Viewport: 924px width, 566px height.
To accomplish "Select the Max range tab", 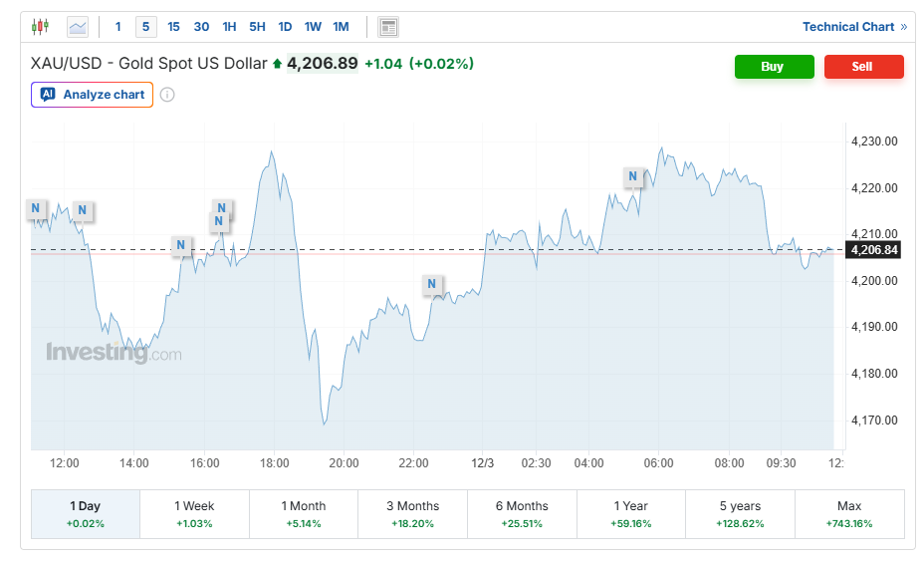I will pos(849,513).
